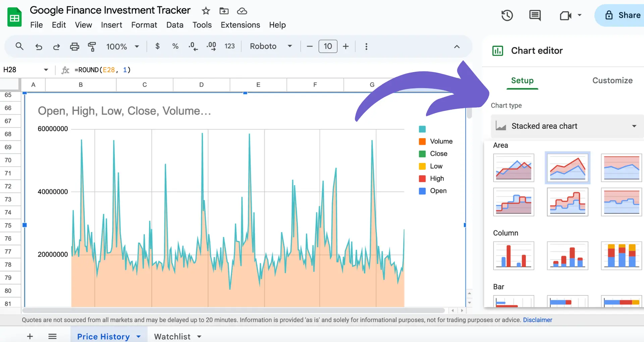Switch to the Watchlist sheet
Image resolution: width=644 pixels, height=342 pixels.
tap(172, 336)
